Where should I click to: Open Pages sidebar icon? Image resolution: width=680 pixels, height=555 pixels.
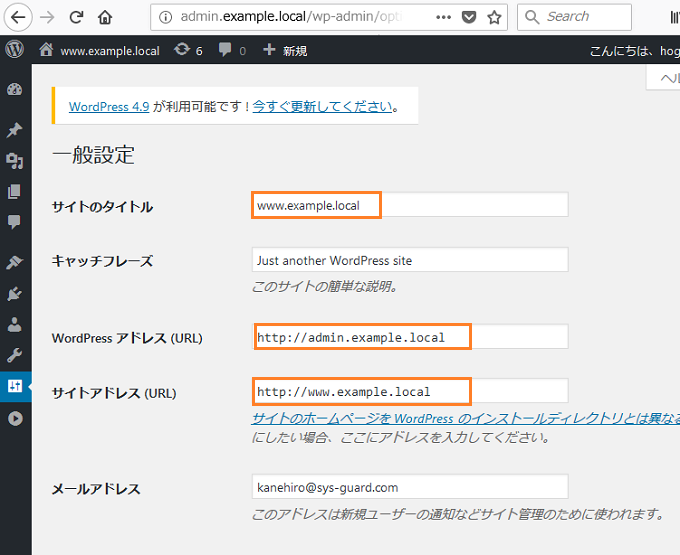tap(15, 191)
